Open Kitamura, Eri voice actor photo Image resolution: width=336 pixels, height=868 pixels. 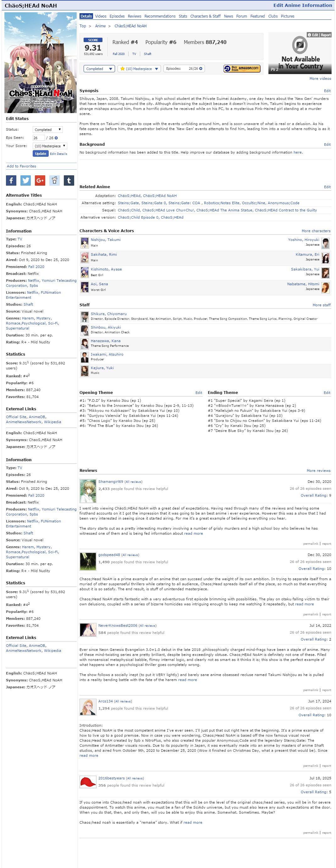tap(326, 258)
